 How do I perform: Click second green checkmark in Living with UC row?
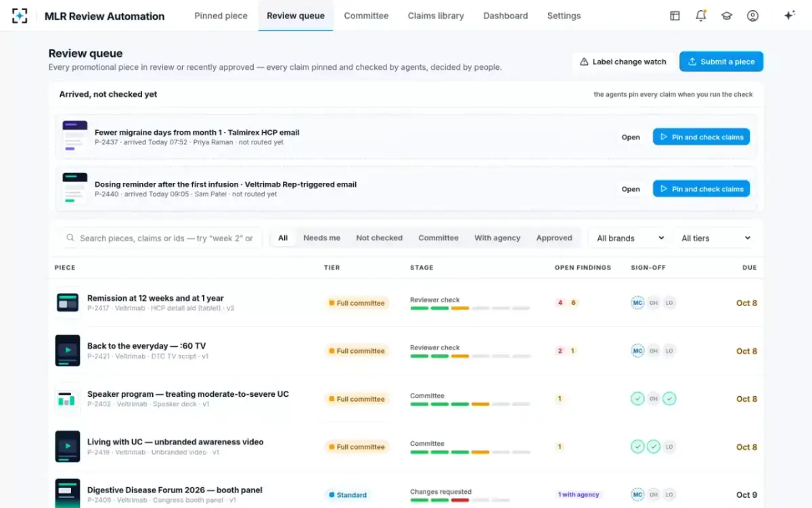(654, 447)
